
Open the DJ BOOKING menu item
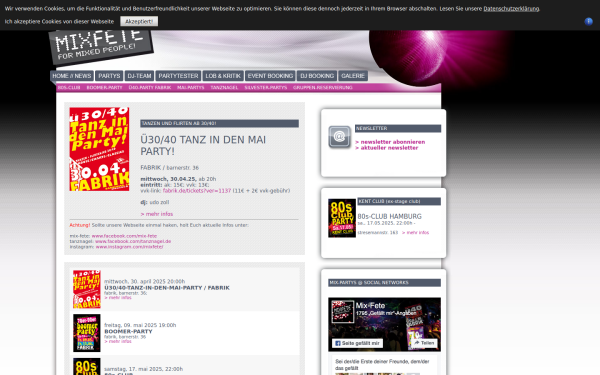[x=317, y=76]
